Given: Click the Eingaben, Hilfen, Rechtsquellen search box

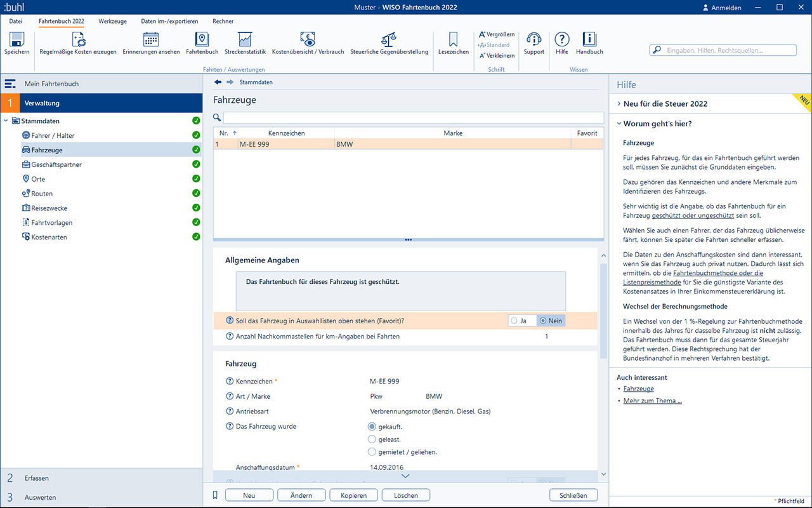Looking at the screenshot, I should click(723, 50).
